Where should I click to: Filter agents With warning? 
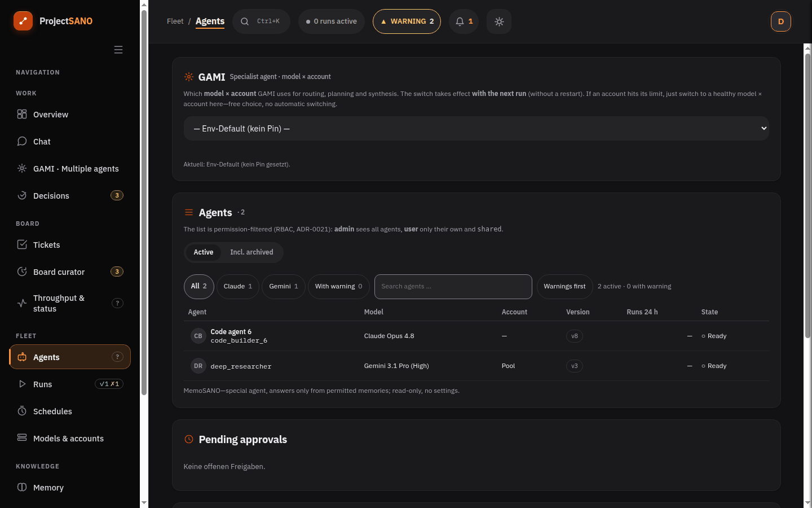[x=339, y=287]
